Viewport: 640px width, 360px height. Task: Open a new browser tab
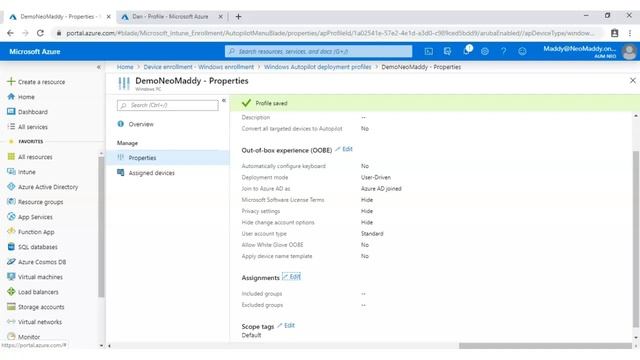pyautogui.click(x=238, y=17)
